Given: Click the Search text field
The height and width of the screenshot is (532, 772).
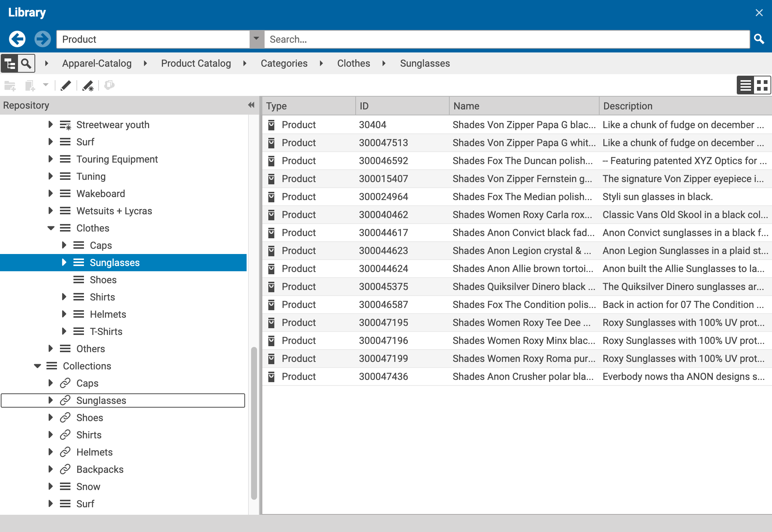Looking at the screenshot, I should [506, 39].
